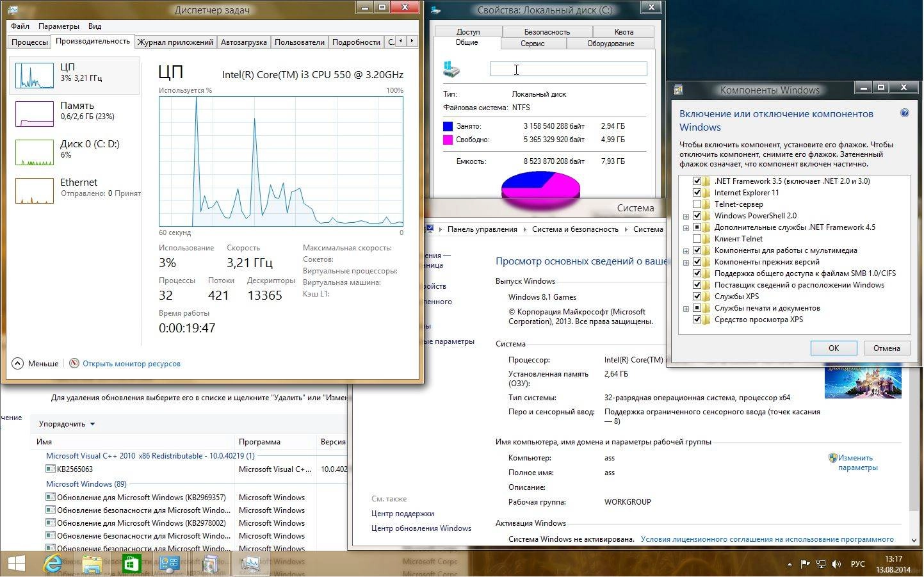Select the Память memory thumbnail
924x577 pixels.
click(35, 114)
